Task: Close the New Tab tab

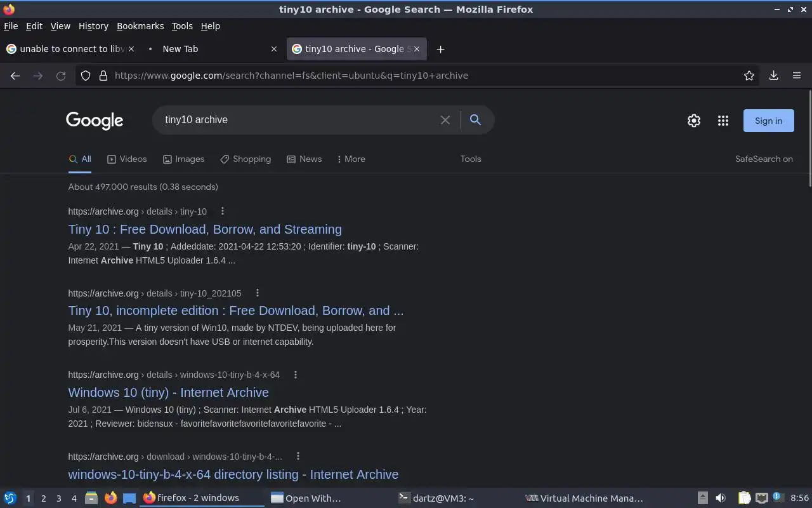Action: pyautogui.click(x=274, y=49)
